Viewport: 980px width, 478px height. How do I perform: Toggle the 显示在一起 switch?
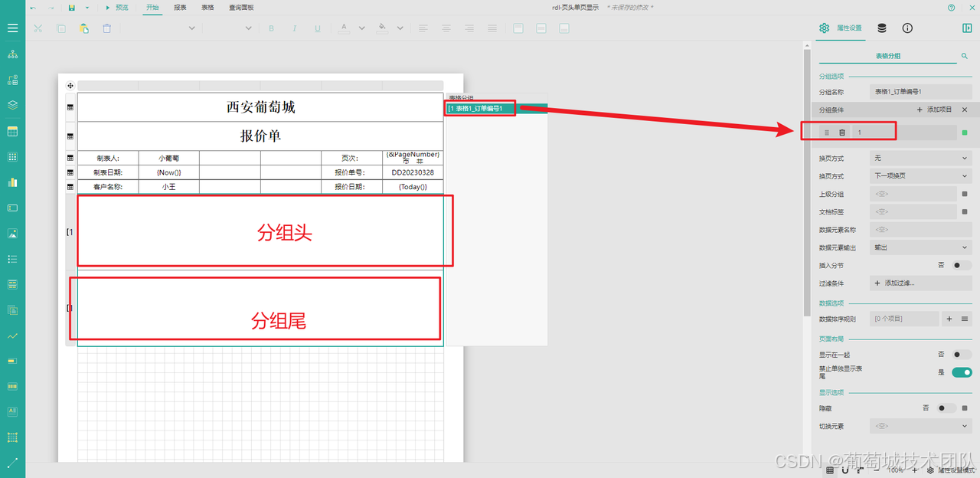coord(962,355)
